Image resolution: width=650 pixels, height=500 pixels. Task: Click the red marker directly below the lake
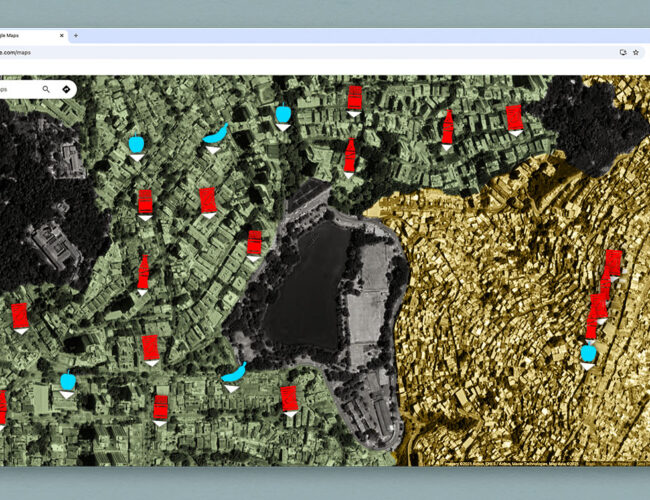(x=289, y=397)
